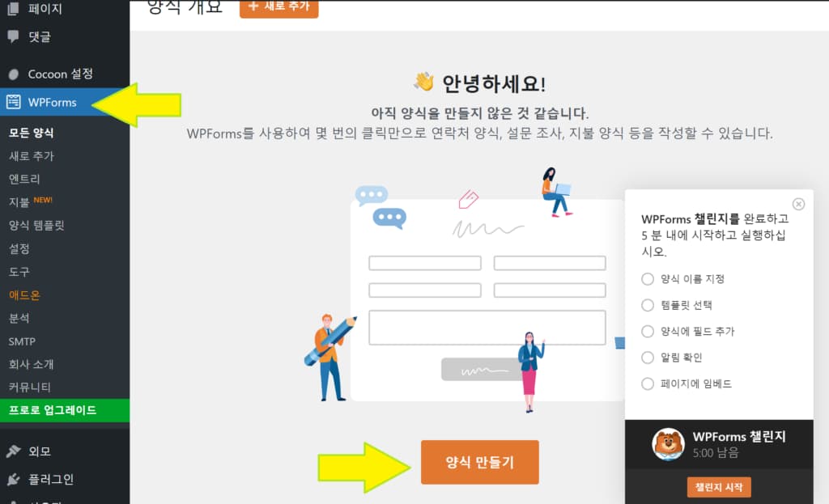Screen dimensions: 829x504
Task: Go to 모든 양식 submenu
Action: pos(32,133)
